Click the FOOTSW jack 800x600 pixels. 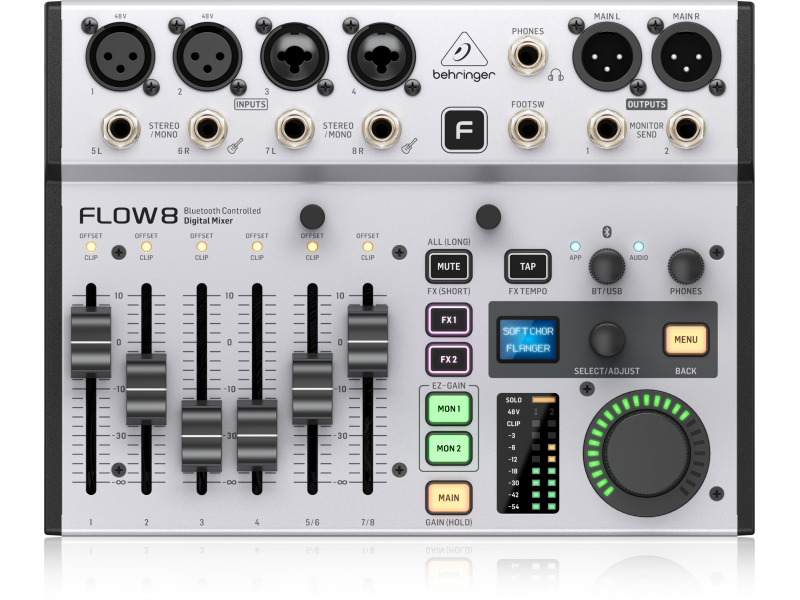(x=528, y=129)
